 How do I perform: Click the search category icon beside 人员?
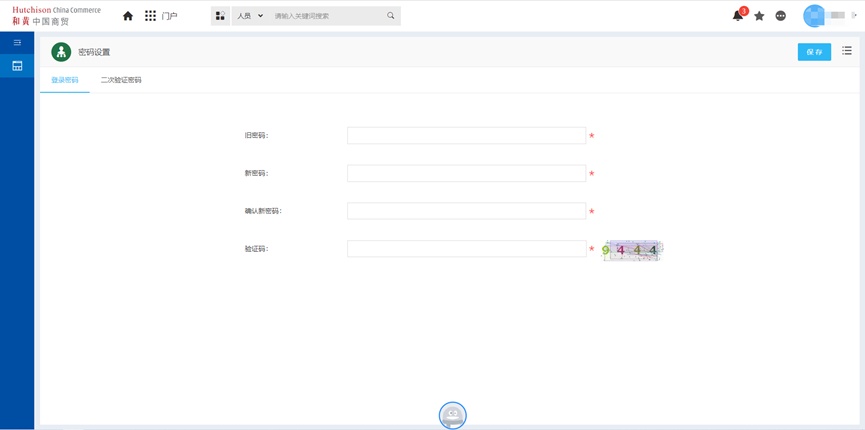point(221,16)
